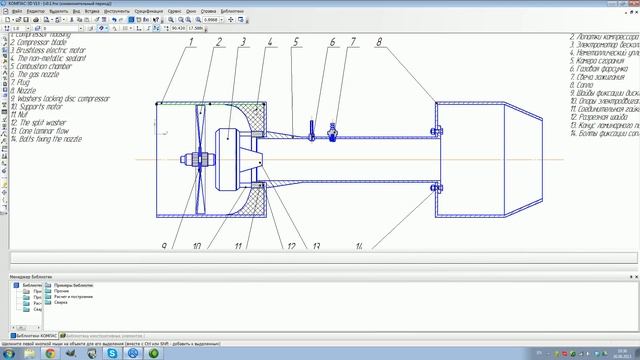This screenshot has width=640, height=360.
Task: Click the magnifier icon beside the zoom field
Action: coord(198,20)
